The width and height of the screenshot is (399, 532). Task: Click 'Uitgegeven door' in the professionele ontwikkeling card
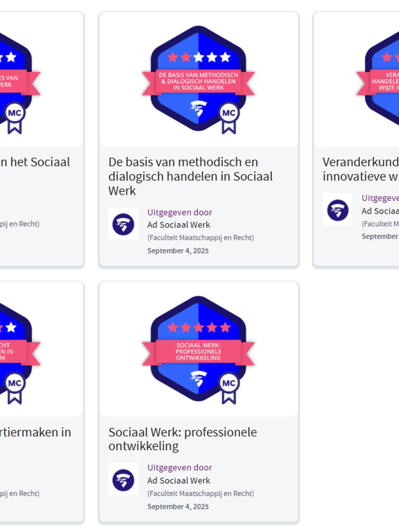tap(180, 467)
